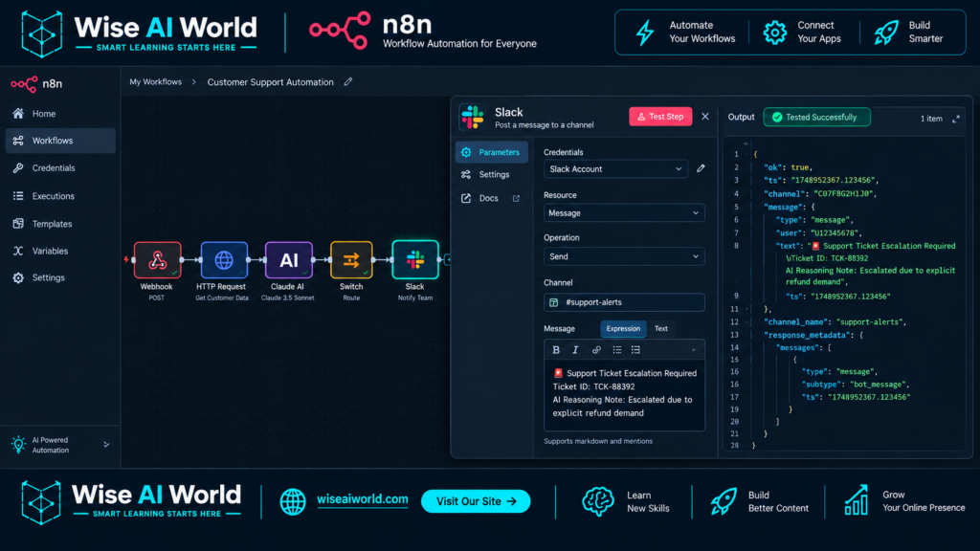Click "Supports markdown and mentions" hint
Screen dimensions: 980x551
click(x=598, y=441)
